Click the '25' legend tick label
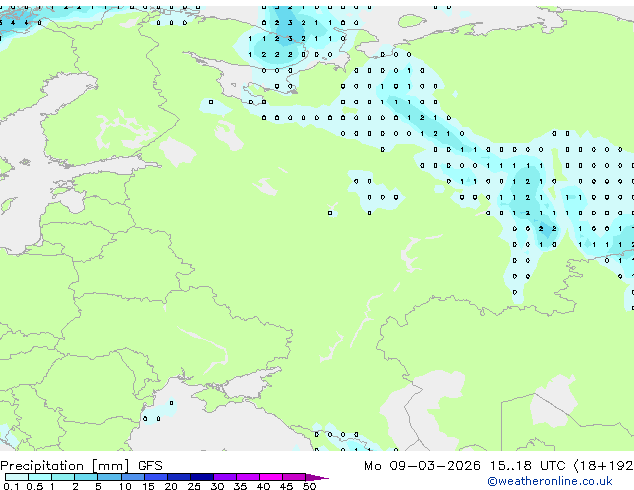This screenshot has height=490, width=634. [x=194, y=486]
